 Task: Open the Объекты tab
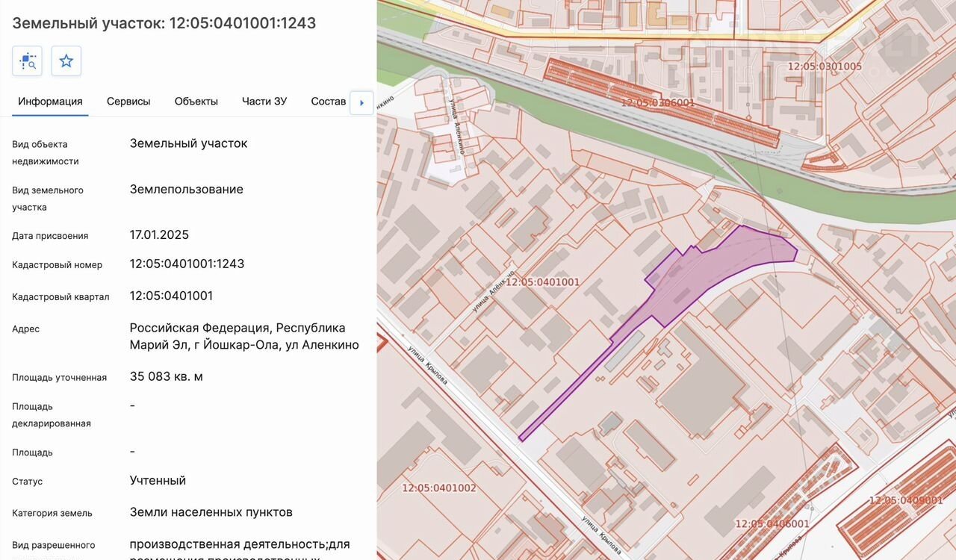tap(196, 102)
